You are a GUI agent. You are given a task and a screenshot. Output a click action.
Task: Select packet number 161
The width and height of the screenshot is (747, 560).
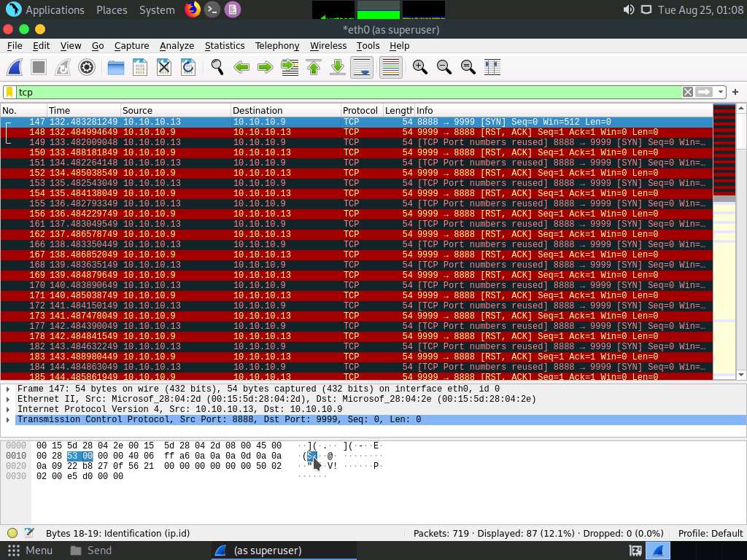[x=356, y=224]
